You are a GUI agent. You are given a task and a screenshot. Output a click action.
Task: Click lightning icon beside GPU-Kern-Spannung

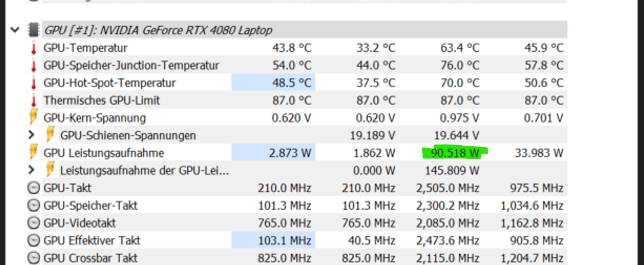[33, 118]
